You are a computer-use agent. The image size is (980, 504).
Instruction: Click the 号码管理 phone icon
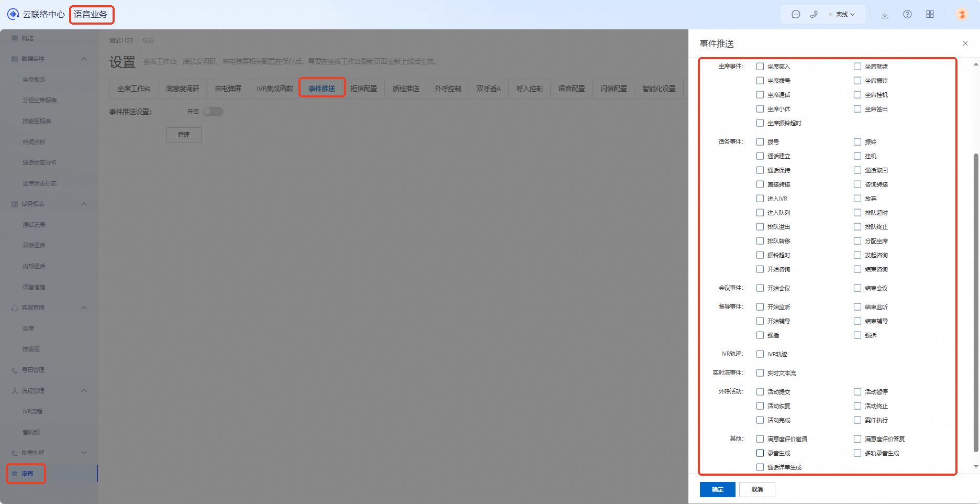click(x=15, y=370)
